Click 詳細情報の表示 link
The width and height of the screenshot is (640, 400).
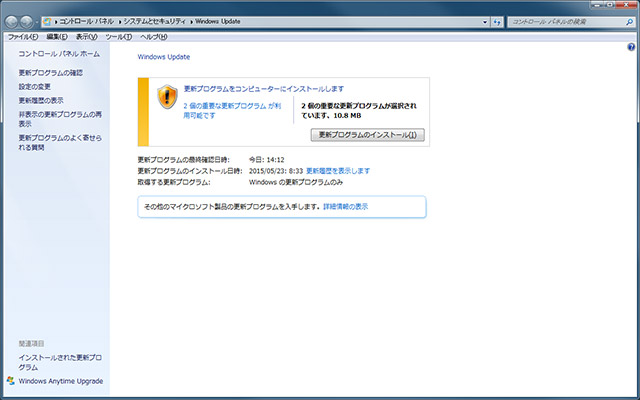(x=345, y=206)
